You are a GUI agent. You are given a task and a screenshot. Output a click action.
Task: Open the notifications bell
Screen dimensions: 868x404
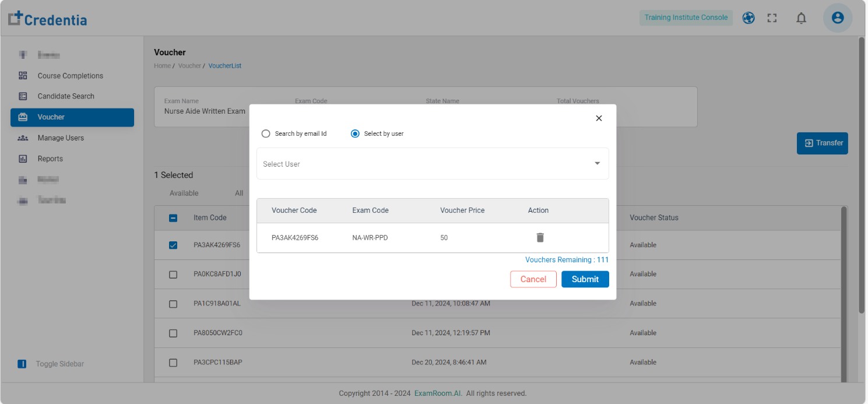click(802, 18)
